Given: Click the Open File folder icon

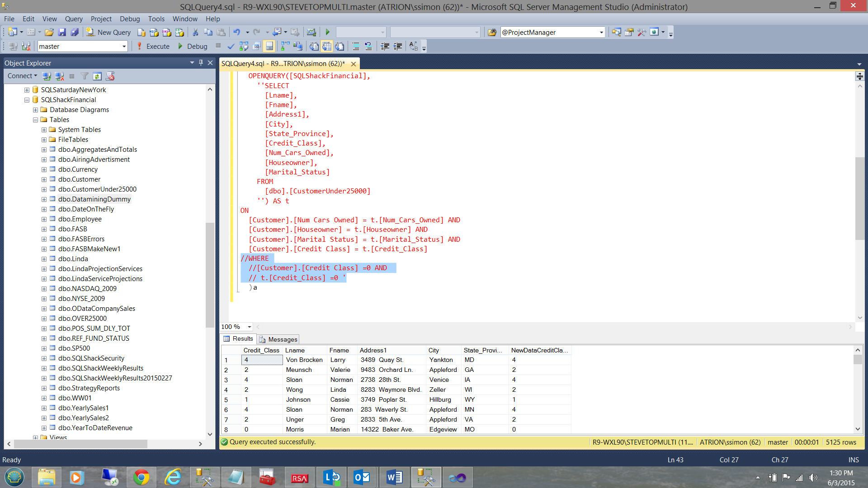Looking at the screenshot, I should [49, 32].
